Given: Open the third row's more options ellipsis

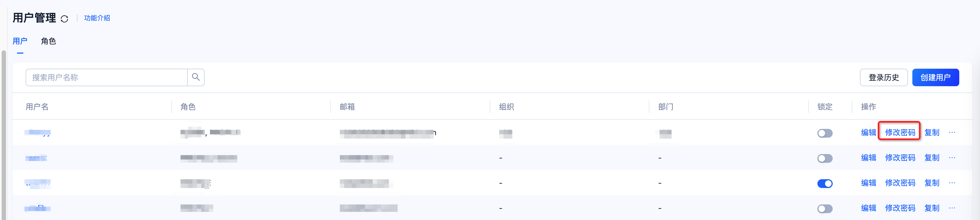Looking at the screenshot, I should tap(952, 183).
